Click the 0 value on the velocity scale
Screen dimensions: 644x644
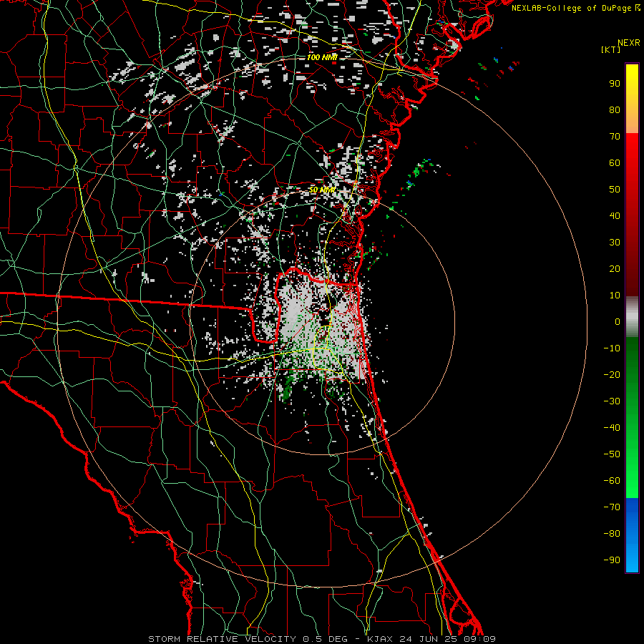coord(618,321)
